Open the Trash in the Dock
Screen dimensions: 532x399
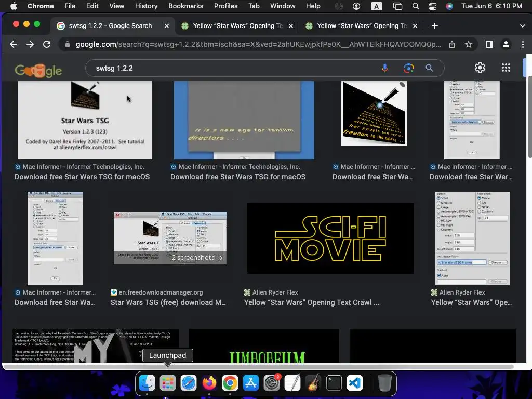click(384, 383)
